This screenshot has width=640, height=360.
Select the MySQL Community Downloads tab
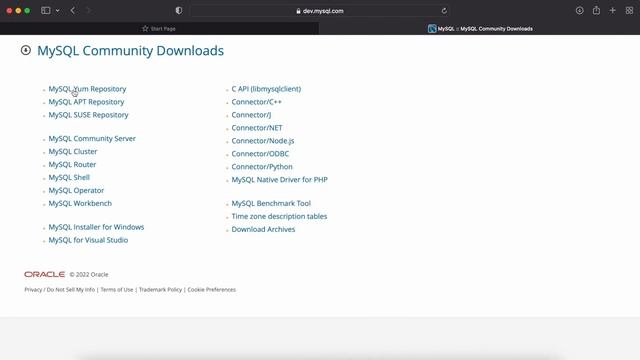pyautogui.click(x=480, y=29)
